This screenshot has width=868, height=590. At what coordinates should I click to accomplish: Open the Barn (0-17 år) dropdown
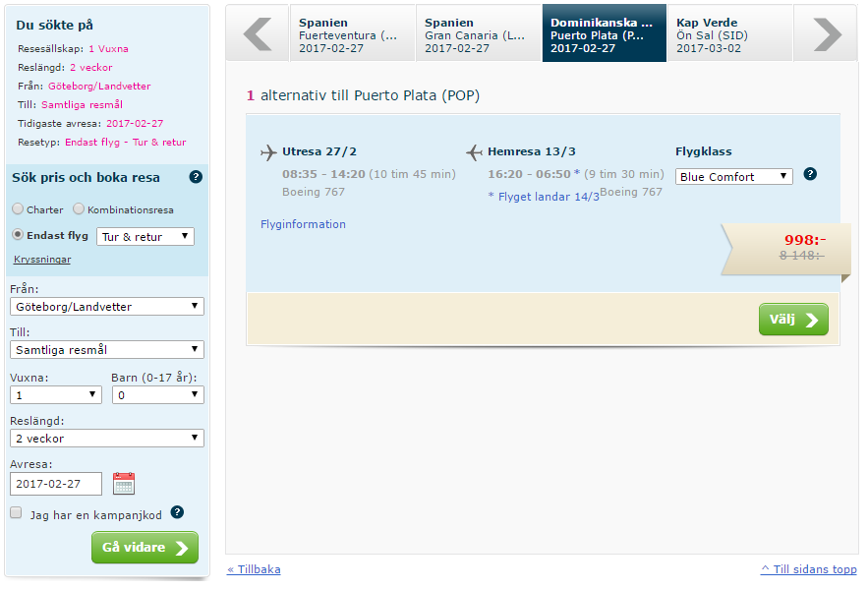pyautogui.click(x=158, y=395)
